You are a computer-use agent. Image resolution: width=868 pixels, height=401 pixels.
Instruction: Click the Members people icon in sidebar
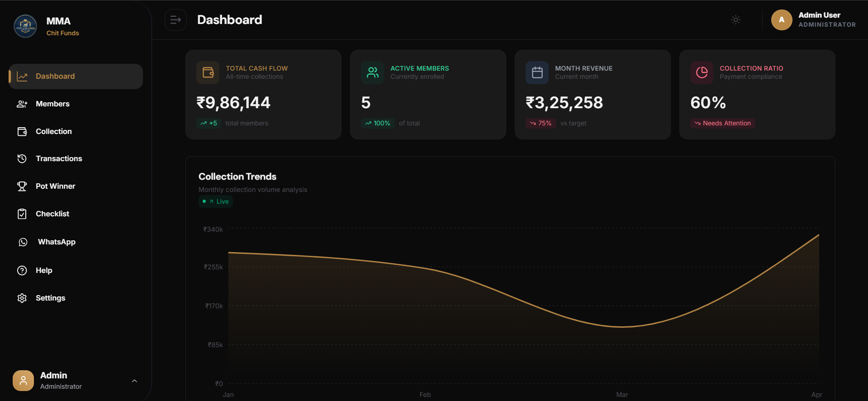pos(22,104)
